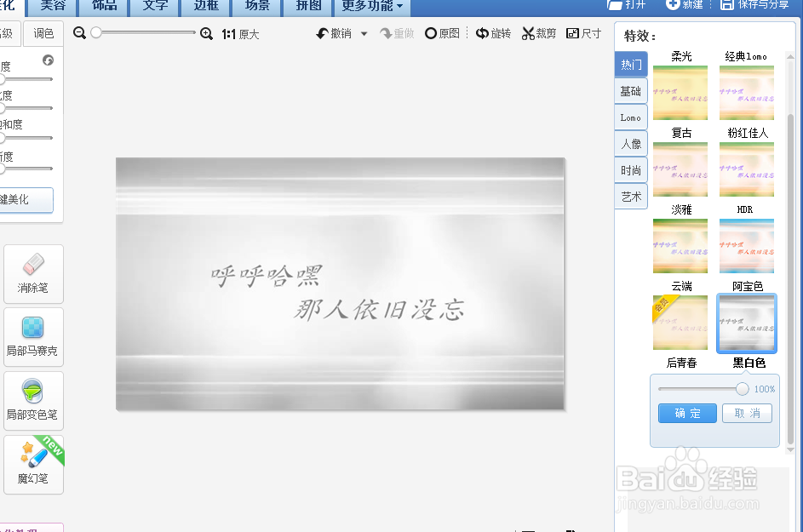Select the Lomo effects category
803x532 pixels.
(x=631, y=117)
